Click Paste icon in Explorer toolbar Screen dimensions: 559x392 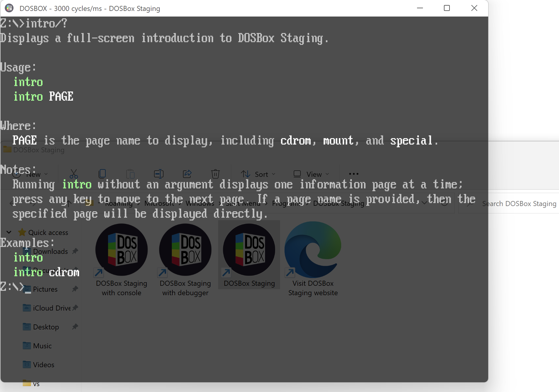(x=130, y=174)
